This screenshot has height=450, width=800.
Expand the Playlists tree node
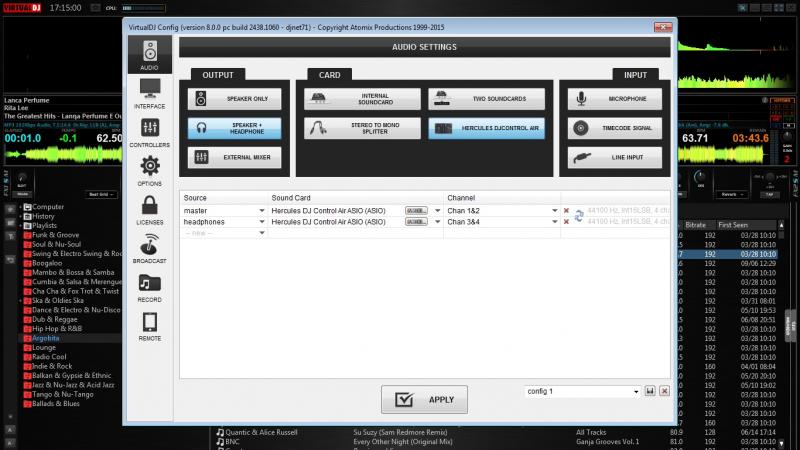(x=22, y=225)
